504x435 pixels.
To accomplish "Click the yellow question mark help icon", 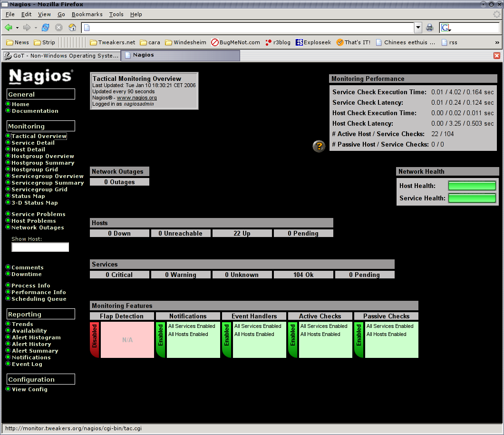I will pyautogui.click(x=319, y=147).
